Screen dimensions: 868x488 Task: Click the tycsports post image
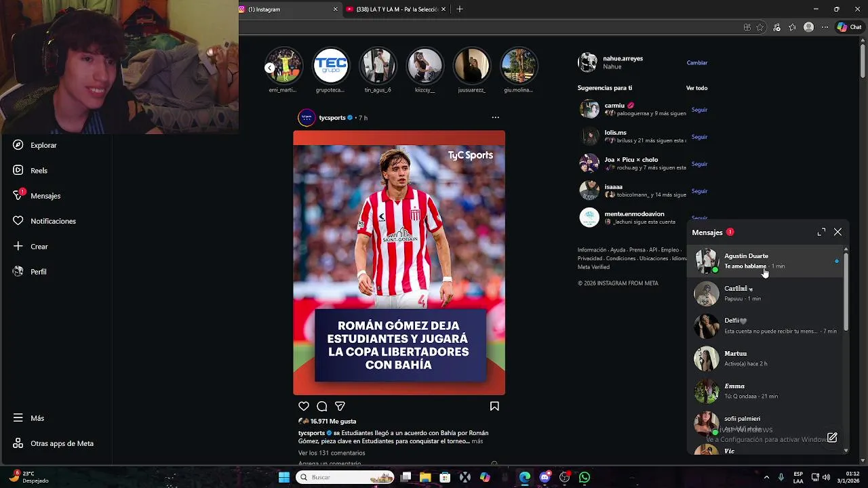pos(399,262)
